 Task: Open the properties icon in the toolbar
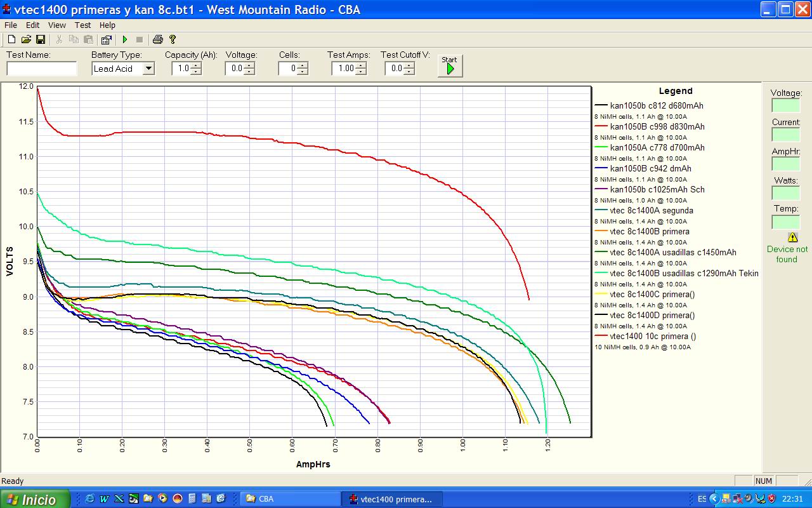click(x=106, y=39)
